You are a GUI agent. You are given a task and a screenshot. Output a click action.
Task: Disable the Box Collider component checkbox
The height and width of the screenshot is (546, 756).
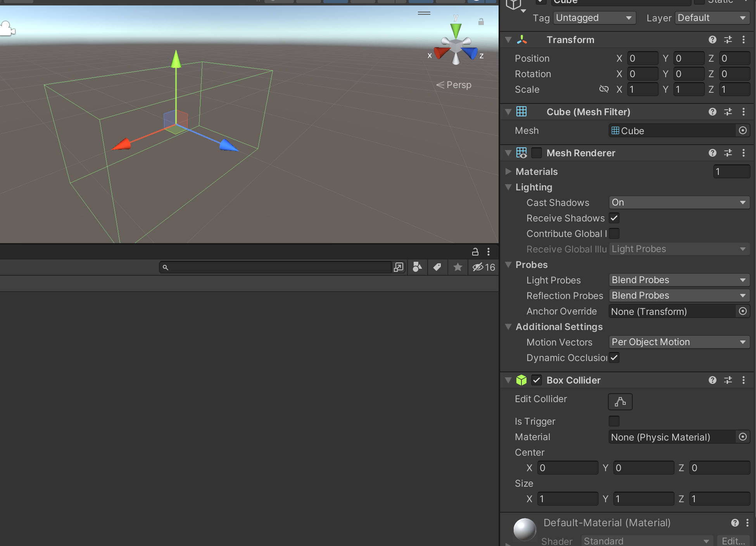click(537, 380)
